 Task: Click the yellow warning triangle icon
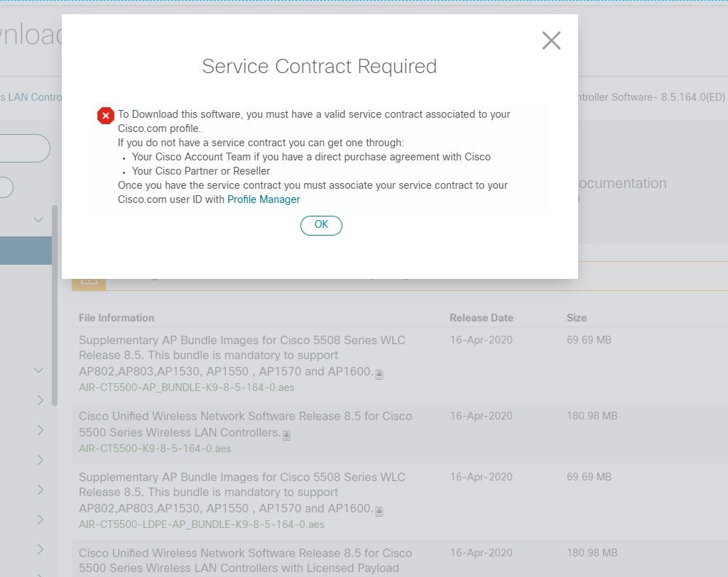[89, 280]
